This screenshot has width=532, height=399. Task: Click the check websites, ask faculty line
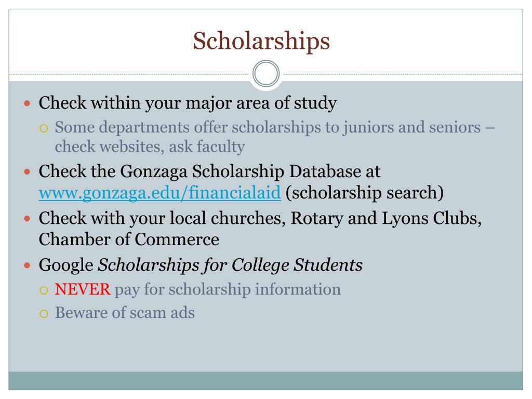coord(150,147)
